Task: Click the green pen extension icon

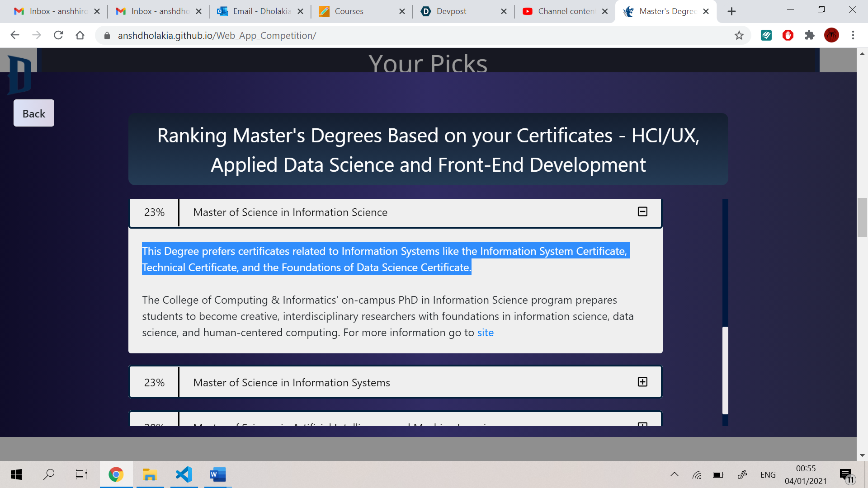Action: point(766,35)
